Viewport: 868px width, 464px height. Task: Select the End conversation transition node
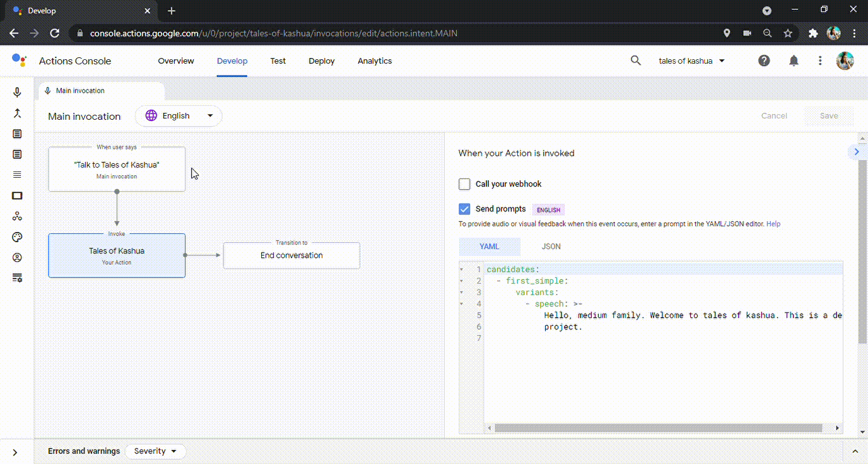point(291,255)
